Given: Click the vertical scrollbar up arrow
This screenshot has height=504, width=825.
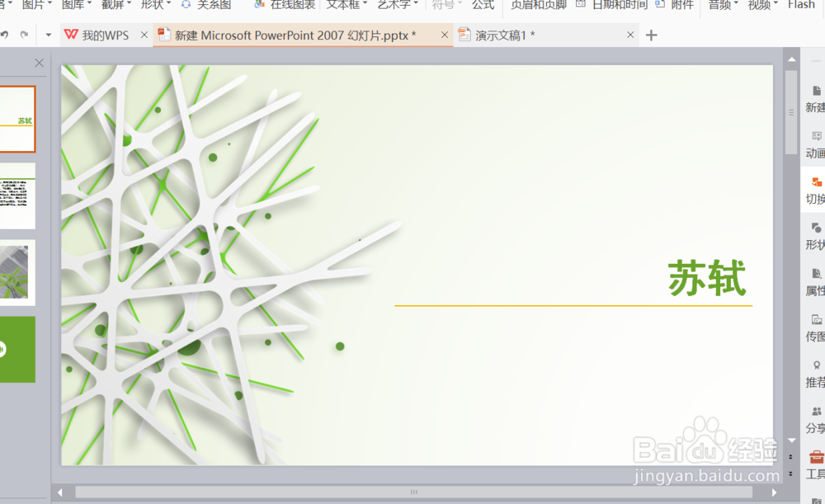Looking at the screenshot, I should pos(791,59).
